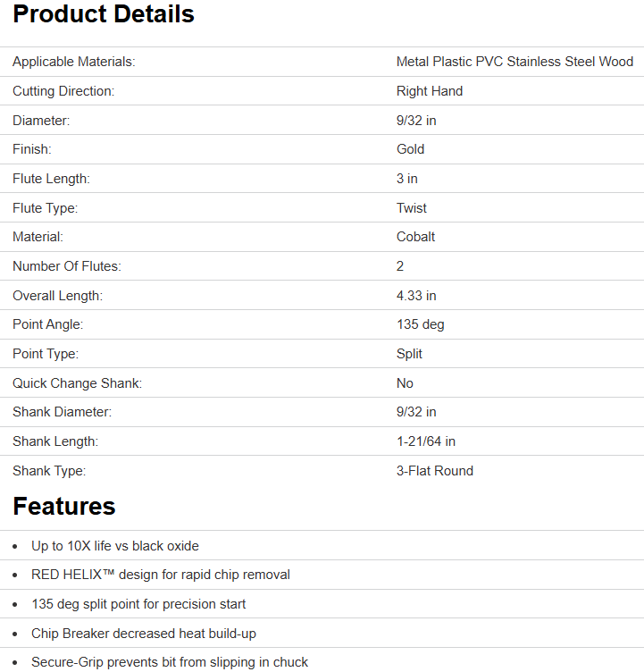
Task: Click the Cutting Direction label
Action: coord(63,91)
